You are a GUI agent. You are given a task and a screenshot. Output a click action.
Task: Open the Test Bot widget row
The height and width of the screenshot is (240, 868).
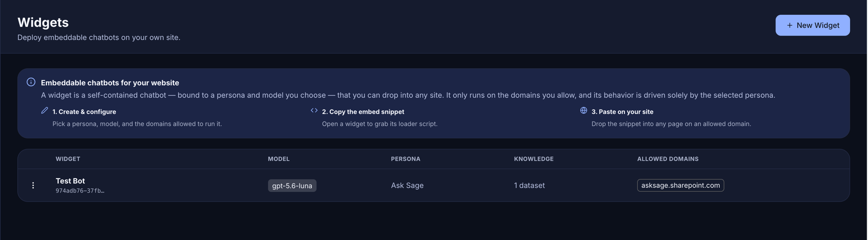(x=434, y=185)
